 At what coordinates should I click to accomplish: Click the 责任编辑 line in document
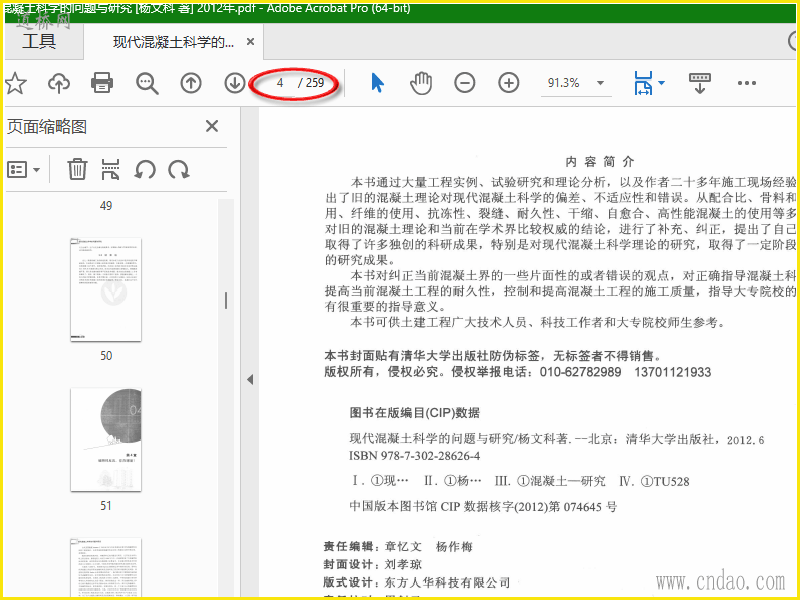pyautogui.click(x=398, y=546)
